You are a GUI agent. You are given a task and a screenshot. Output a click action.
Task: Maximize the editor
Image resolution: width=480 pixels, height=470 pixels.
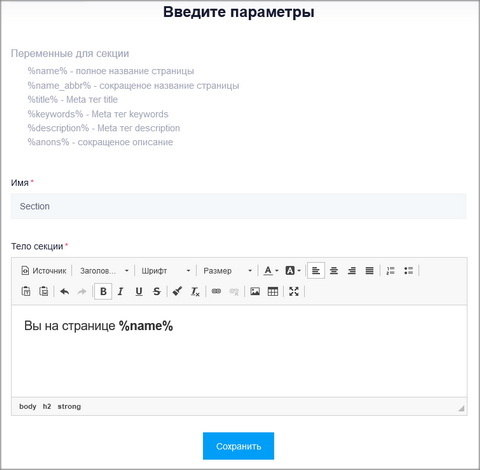point(294,291)
